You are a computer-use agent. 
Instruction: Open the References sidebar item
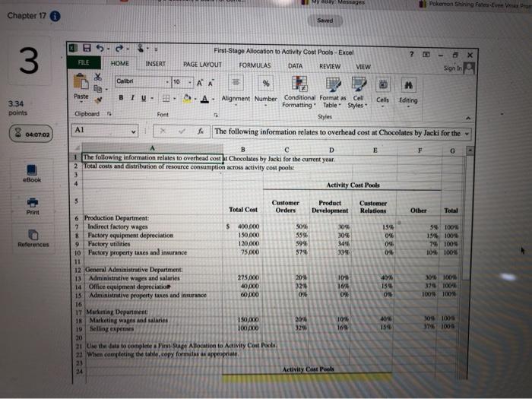[33, 238]
